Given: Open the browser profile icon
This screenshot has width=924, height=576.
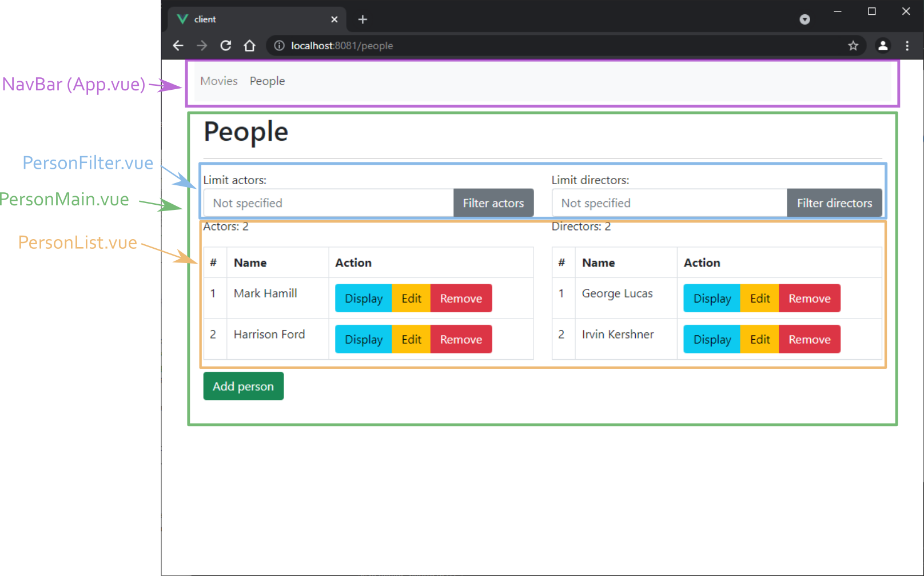Looking at the screenshot, I should [883, 46].
